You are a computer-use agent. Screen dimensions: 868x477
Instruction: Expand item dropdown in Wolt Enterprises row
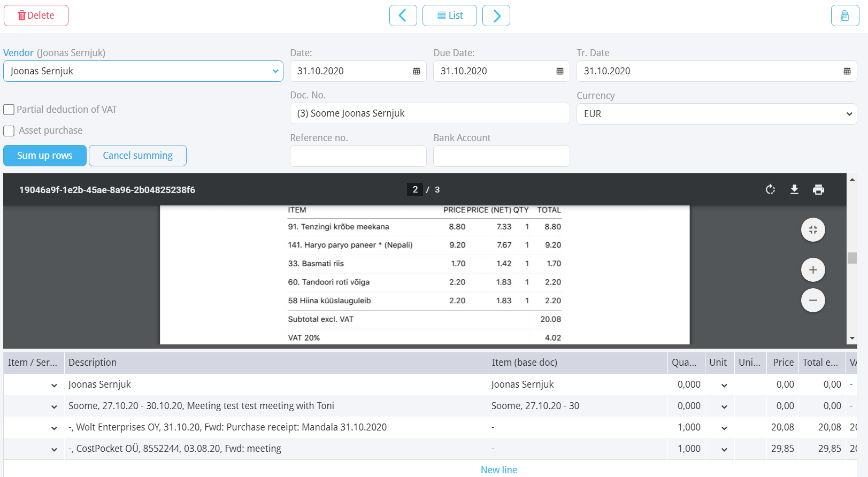click(54, 428)
